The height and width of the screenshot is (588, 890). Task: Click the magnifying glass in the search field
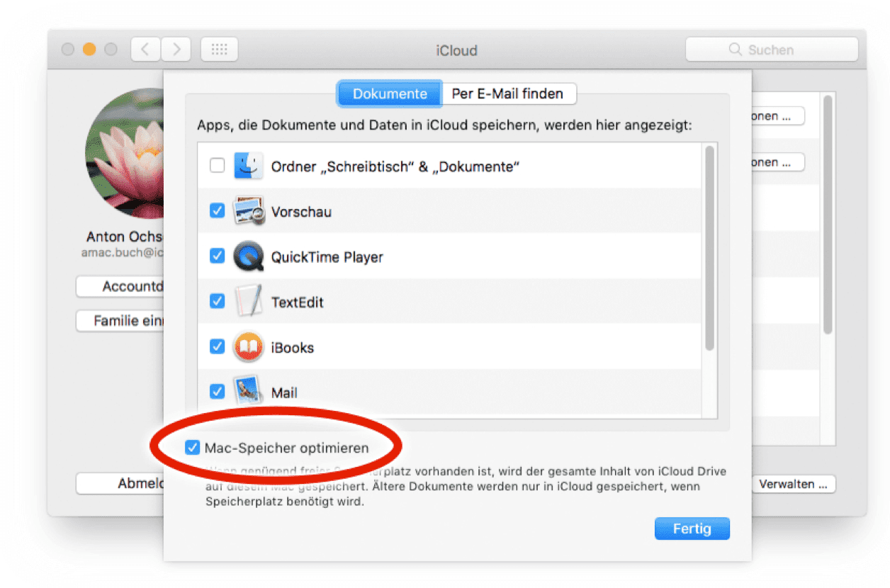tap(736, 50)
